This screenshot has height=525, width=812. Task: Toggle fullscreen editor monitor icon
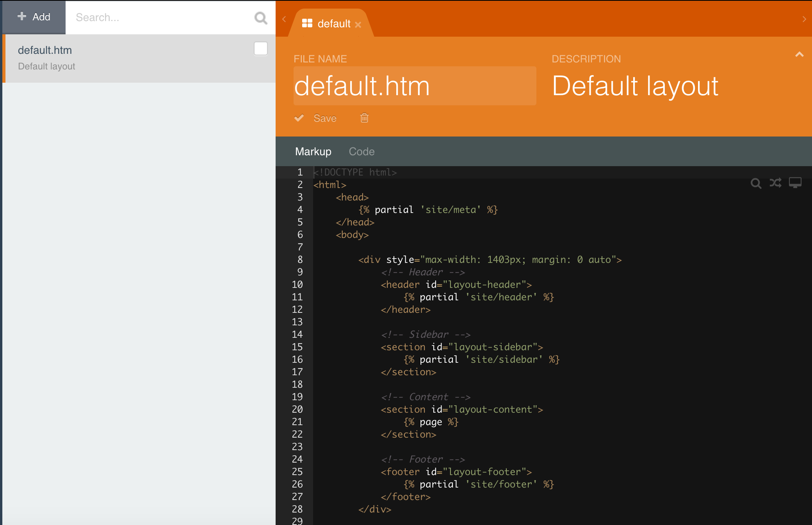pos(795,183)
